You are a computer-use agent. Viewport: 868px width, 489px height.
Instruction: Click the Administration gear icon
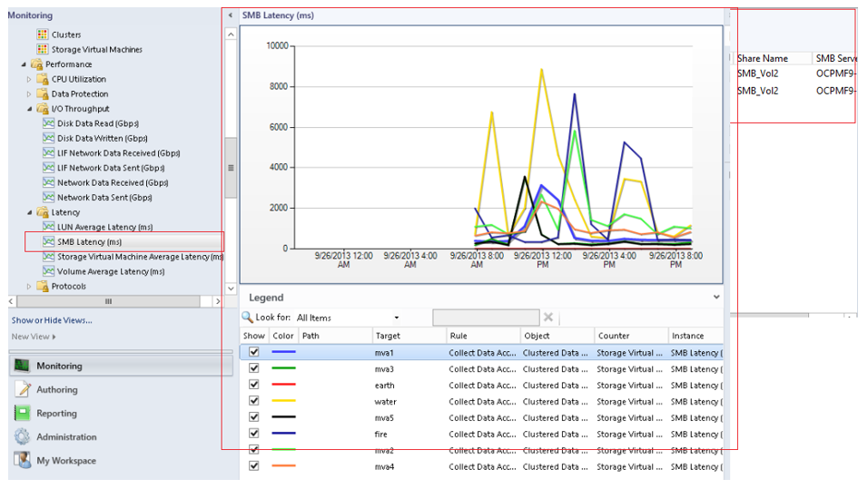[22, 436]
